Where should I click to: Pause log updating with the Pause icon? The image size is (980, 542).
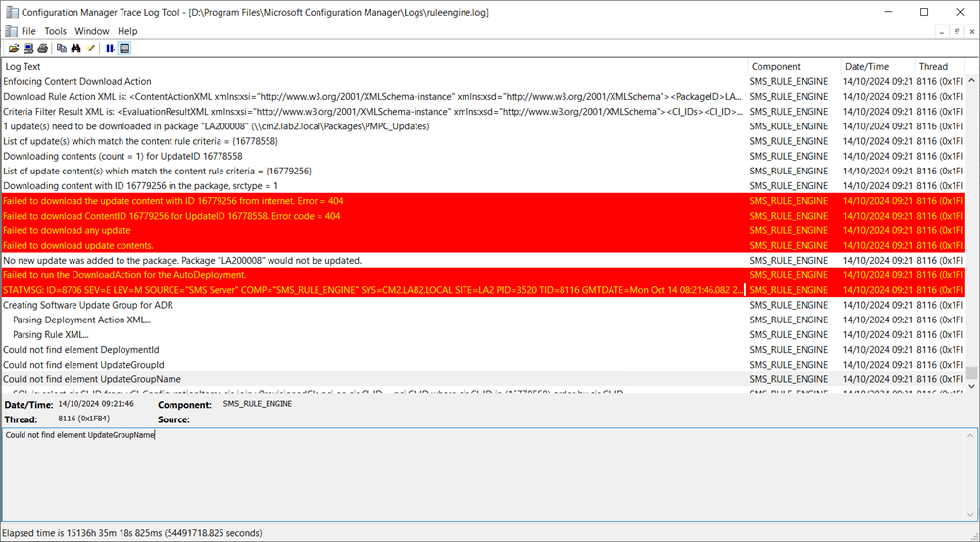110,48
